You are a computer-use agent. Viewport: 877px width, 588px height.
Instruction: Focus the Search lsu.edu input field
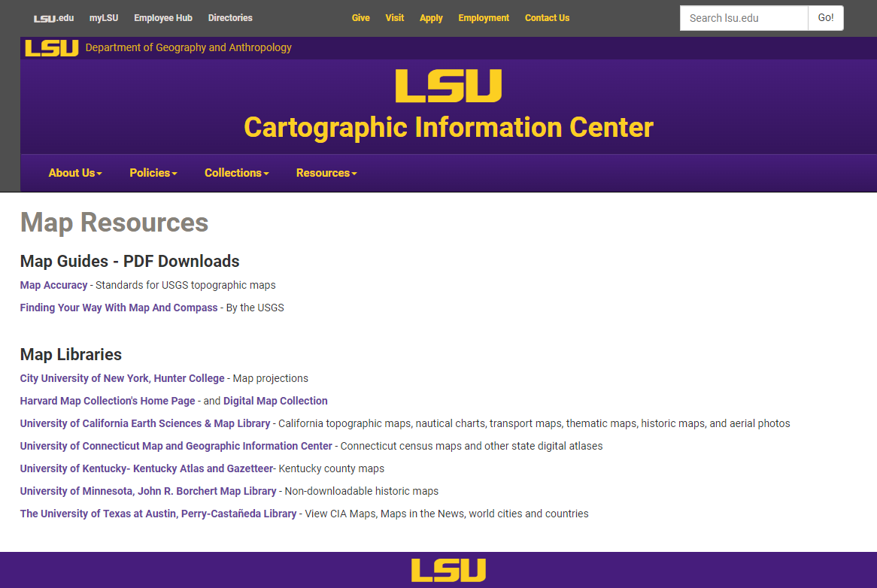click(744, 18)
